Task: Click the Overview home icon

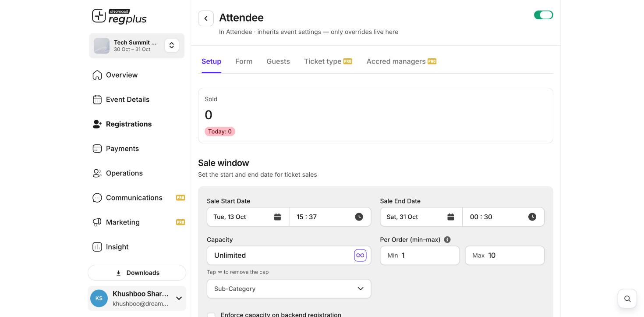Action: [x=97, y=75]
